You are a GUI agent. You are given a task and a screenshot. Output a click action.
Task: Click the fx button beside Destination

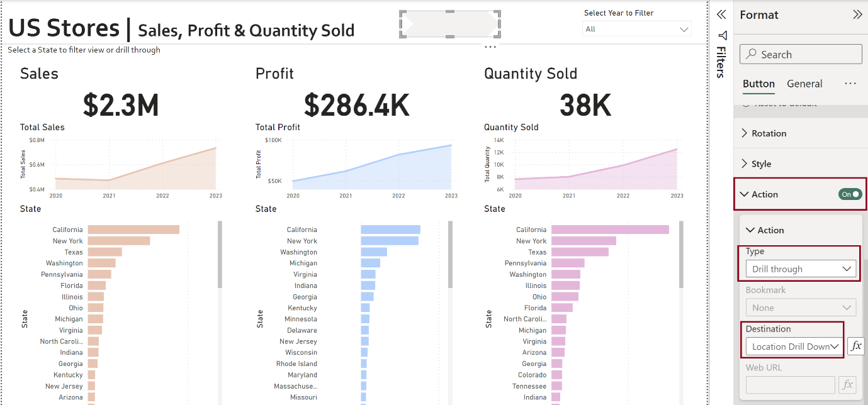click(855, 346)
